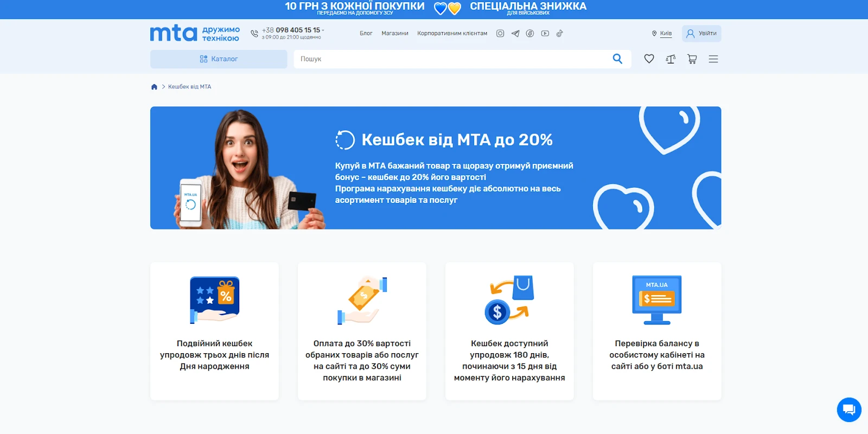This screenshot has height=434, width=868.
Task: Open the Київ city selector
Action: tap(662, 34)
